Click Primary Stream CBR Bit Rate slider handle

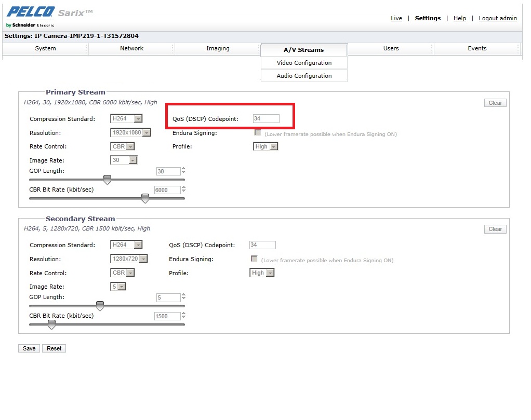click(145, 198)
